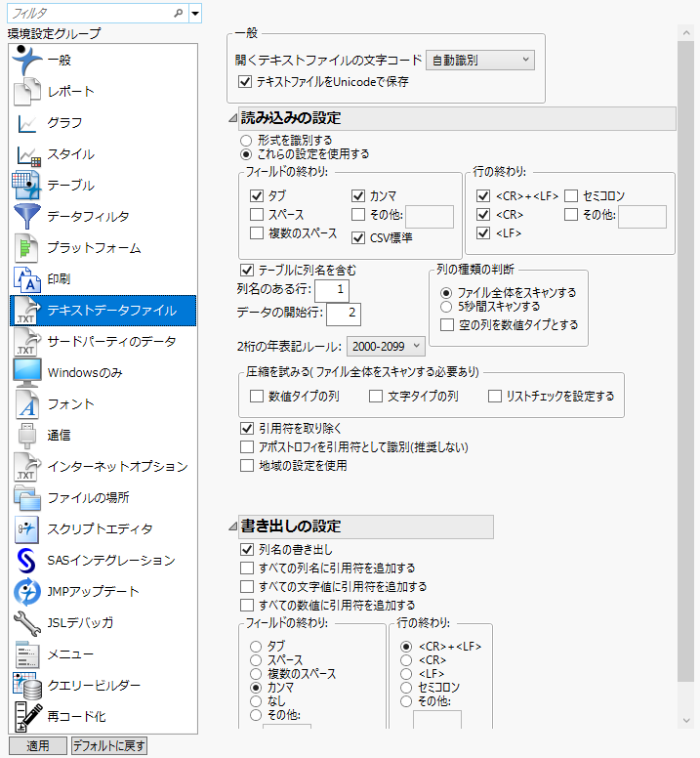
Task: Open the 再コード化 pencil icon
Action: tap(27, 717)
